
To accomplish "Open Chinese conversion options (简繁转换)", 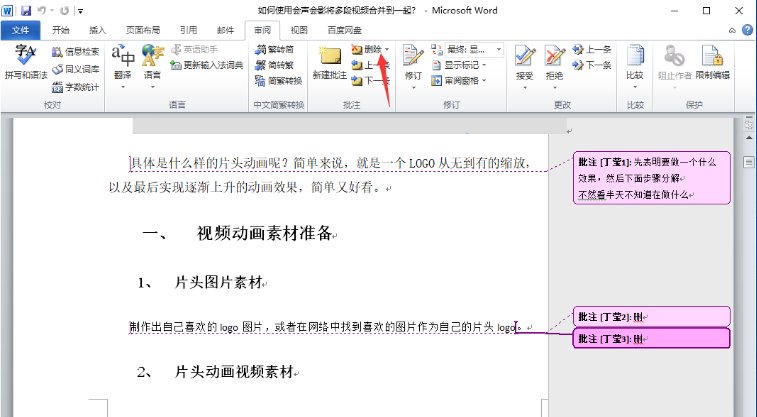I will [279, 81].
